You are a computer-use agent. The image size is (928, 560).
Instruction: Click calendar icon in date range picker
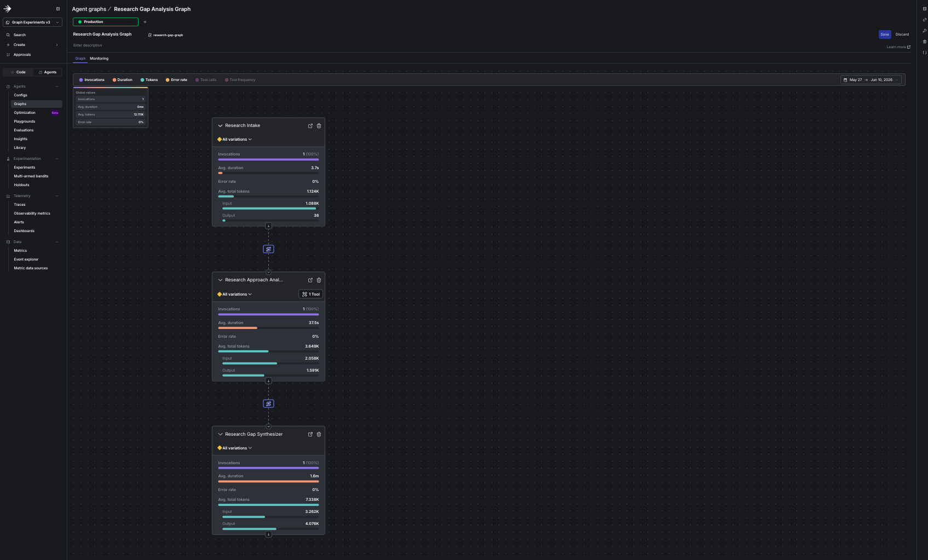click(845, 80)
